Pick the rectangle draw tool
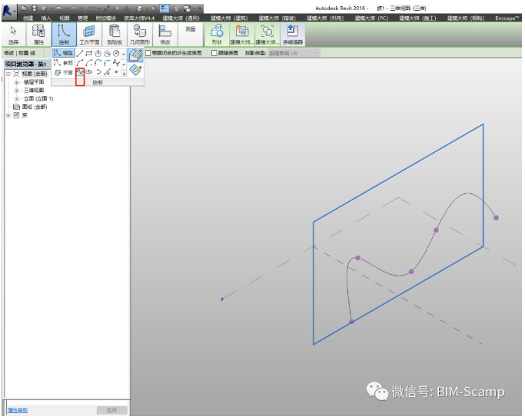The image size is (525, 420). 89,53
